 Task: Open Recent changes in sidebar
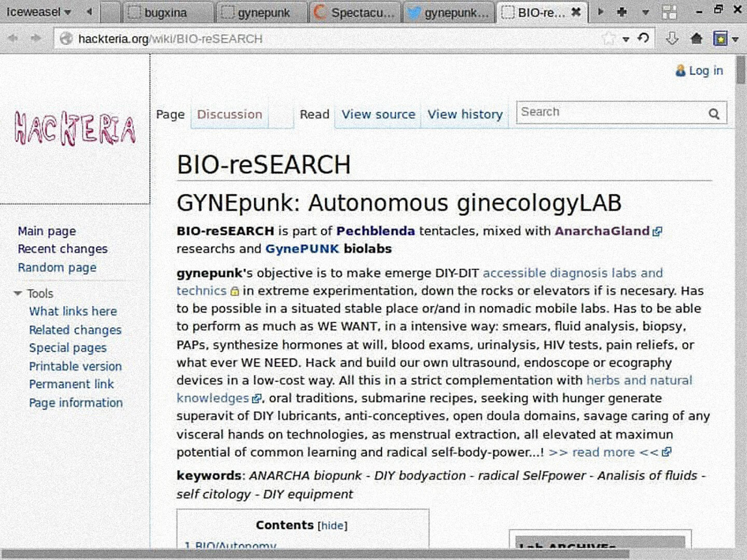click(63, 249)
